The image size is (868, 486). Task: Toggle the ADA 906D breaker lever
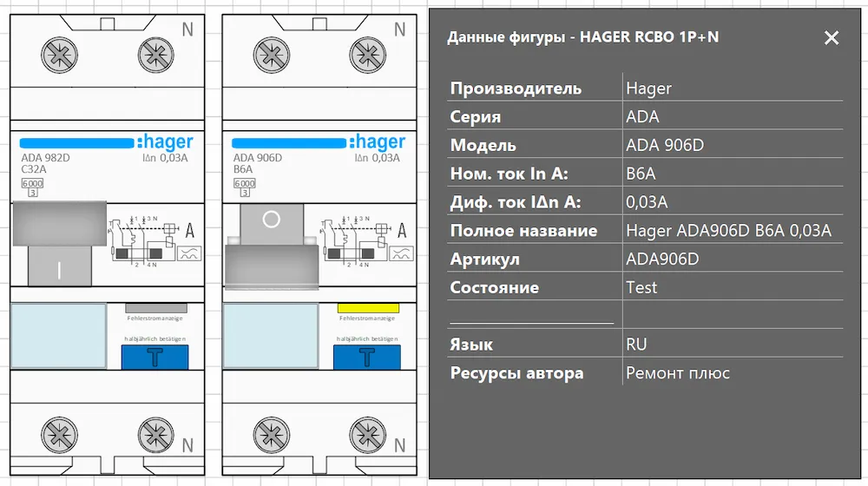[271, 246]
